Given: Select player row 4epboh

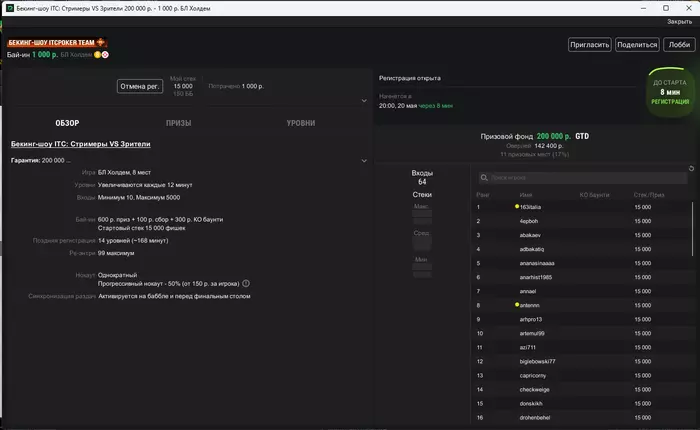Looking at the screenshot, I should pyautogui.click(x=581, y=221).
